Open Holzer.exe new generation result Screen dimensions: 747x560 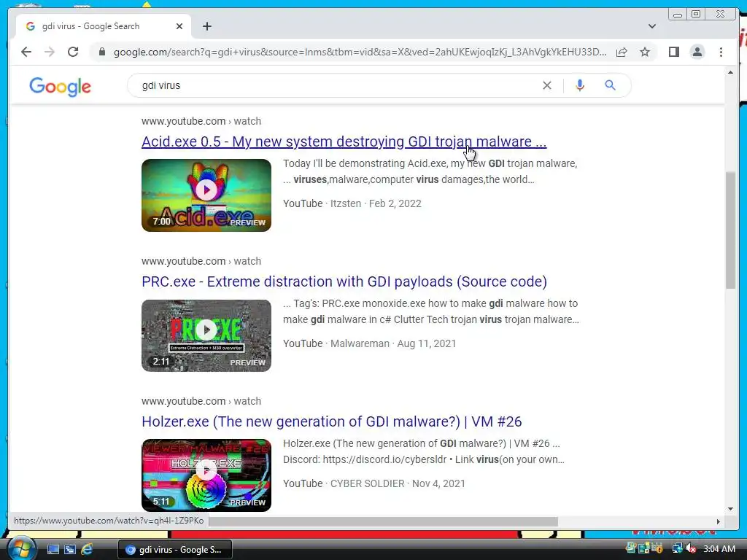[332, 421]
